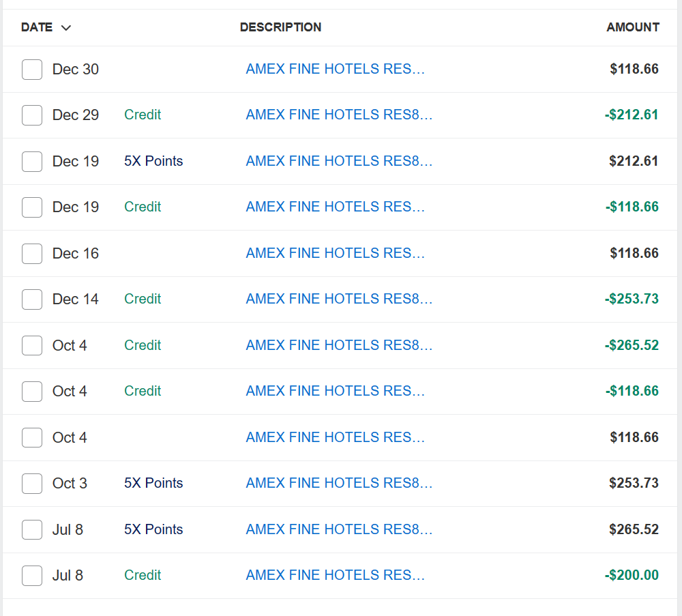This screenshot has width=682, height=616.
Task: Click the $118.66 amount on Dec 16
Action: tap(634, 253)
